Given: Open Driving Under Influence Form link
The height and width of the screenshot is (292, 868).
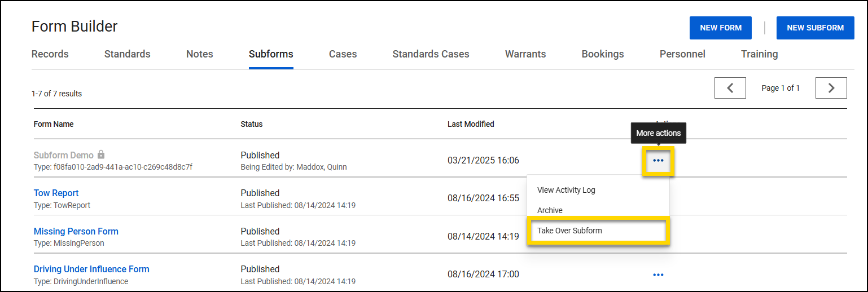Looking at the screenshot, I should click(91, 269).
